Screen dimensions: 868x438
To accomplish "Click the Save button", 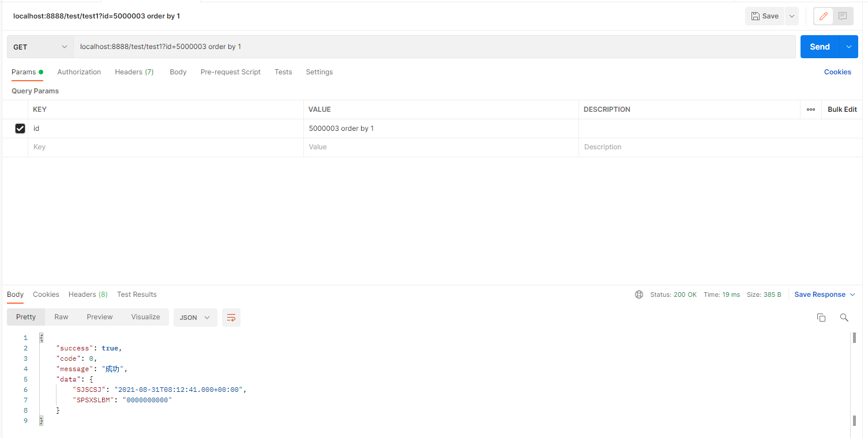I will 765,16.
